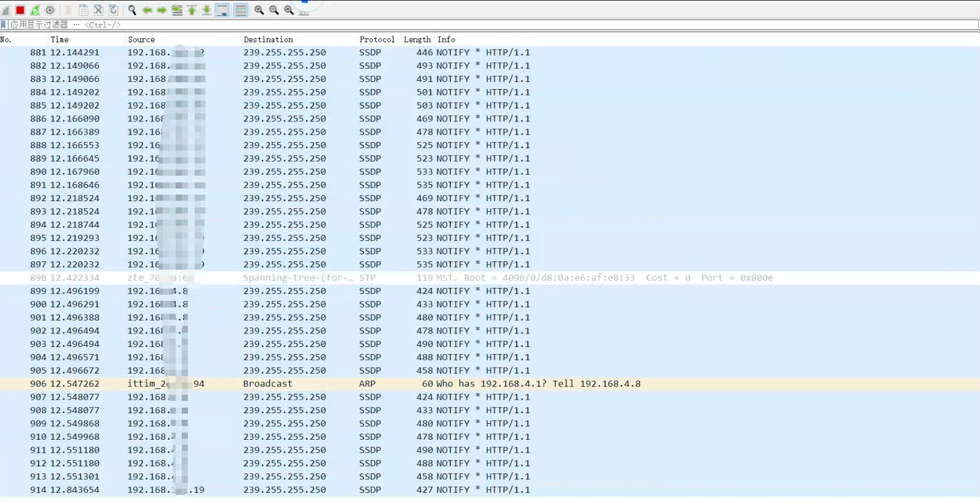Select ARP packet 906 row
Image resolution: width=980 pixels, height=501 pixels.
tap(490, 384)
